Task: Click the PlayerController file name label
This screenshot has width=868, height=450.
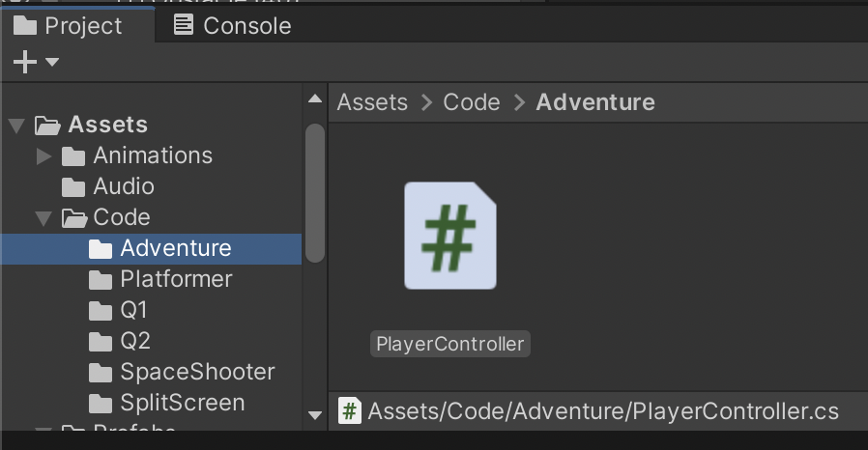Action: (x=450, y=344)
